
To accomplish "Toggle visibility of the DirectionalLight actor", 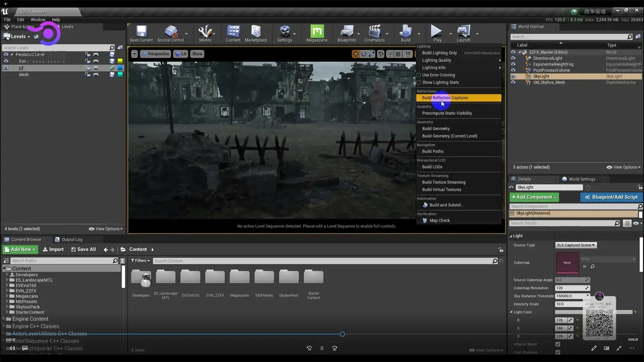I will point(513,58).
